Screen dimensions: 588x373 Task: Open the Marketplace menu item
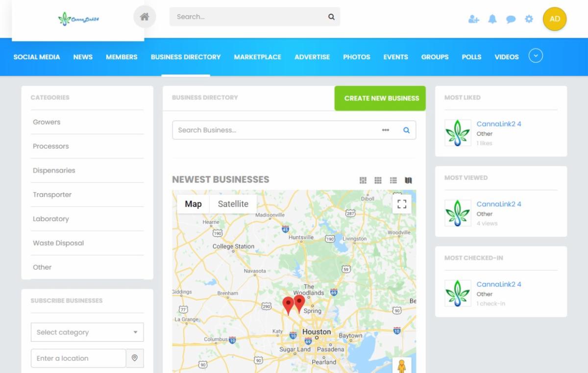pos(257,57)
